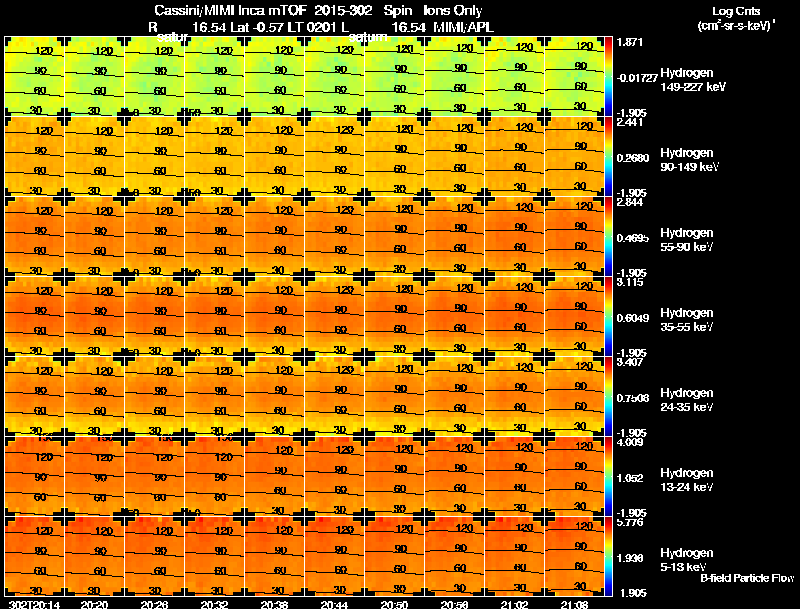Image resolution: width=800 pixels, height=609 pixels.
Task: Click the 20:50 time axis label
Action: click(394, 604)
